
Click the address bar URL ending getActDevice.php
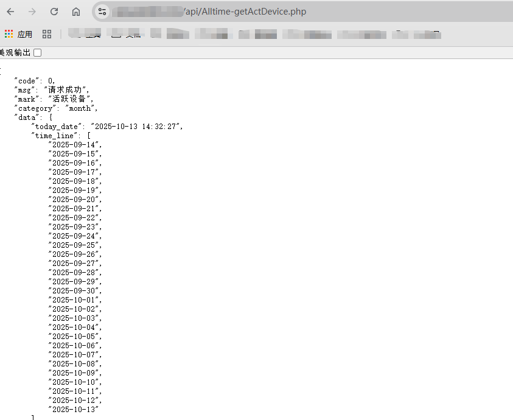point(245,12)
